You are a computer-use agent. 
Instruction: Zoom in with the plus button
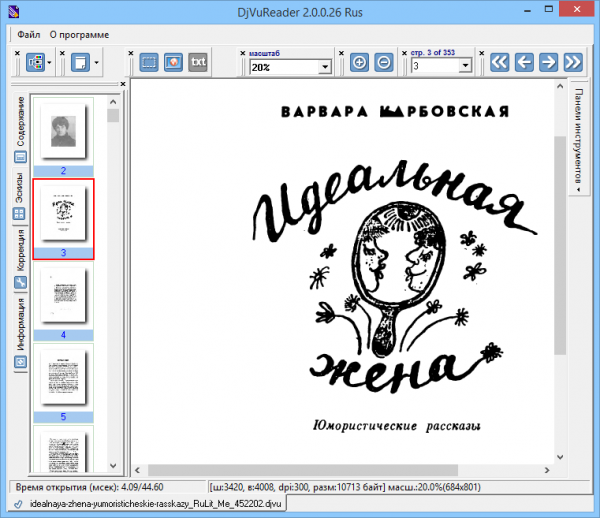point(359,62)
